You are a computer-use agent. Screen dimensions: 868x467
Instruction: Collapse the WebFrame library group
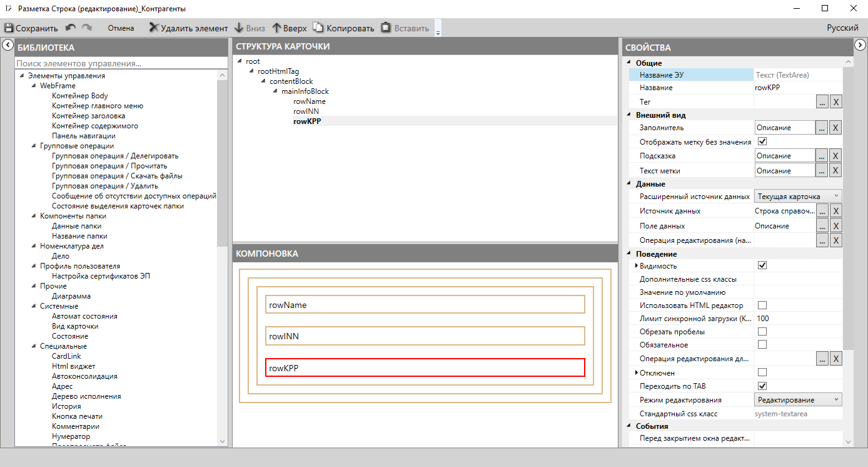tap(34, 86)
